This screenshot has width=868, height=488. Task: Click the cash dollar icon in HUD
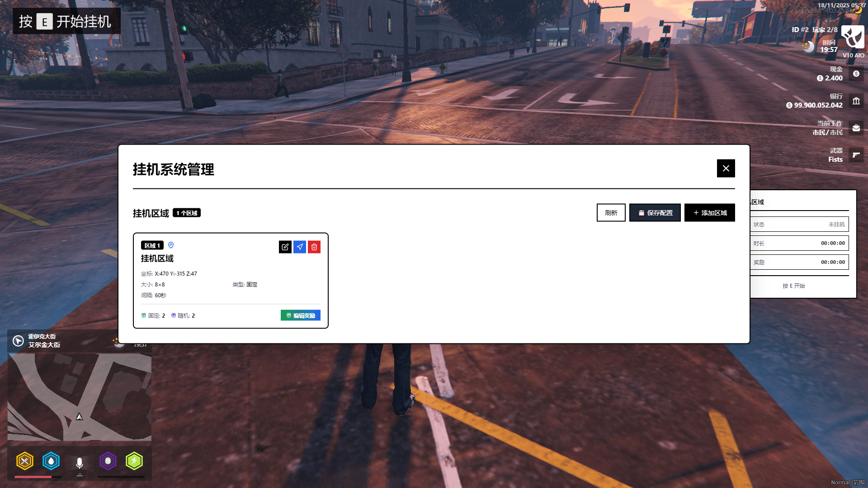point(856,74)
